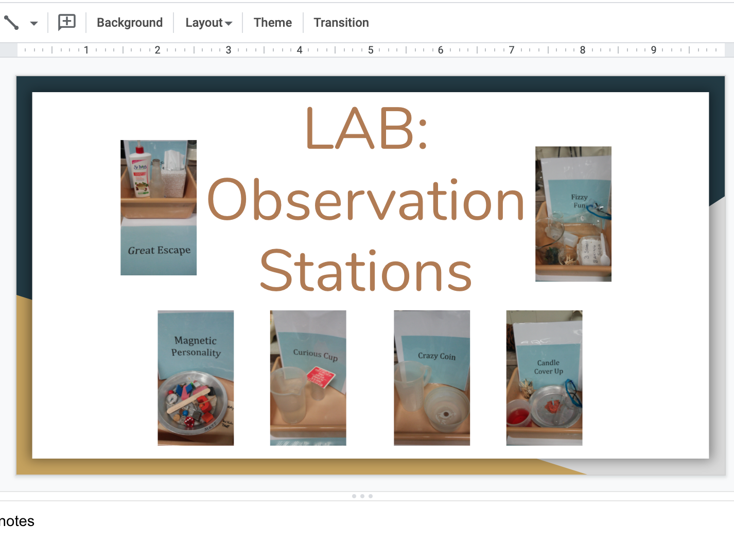
Task: Click the slide title LAB: Observation Stations
Action: [x=365, y=201]
